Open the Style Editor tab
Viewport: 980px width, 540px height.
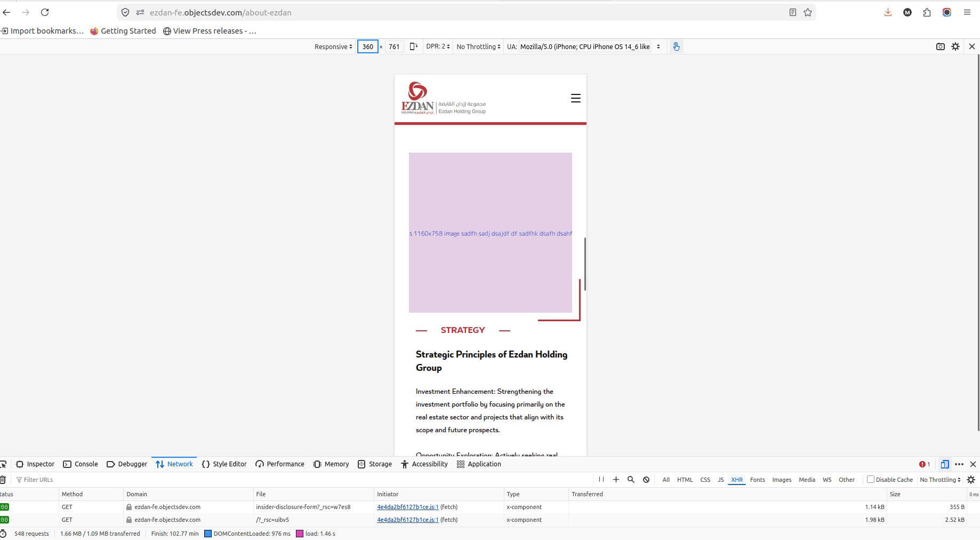224,464
